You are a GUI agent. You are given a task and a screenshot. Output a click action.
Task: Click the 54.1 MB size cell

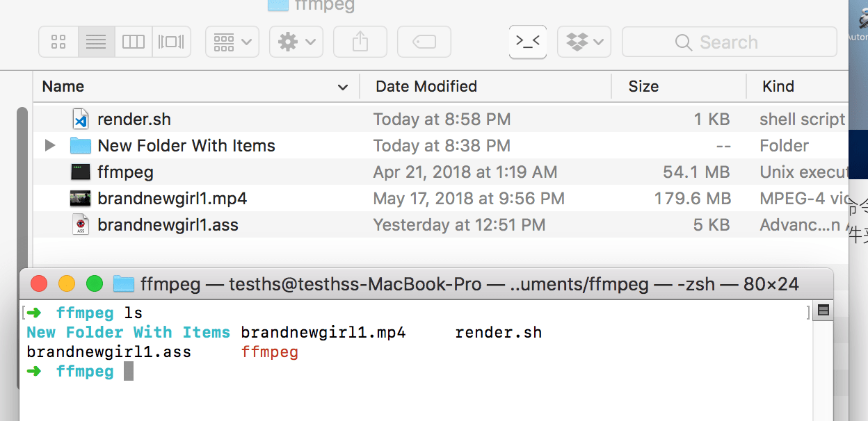[x=697, y=172]
